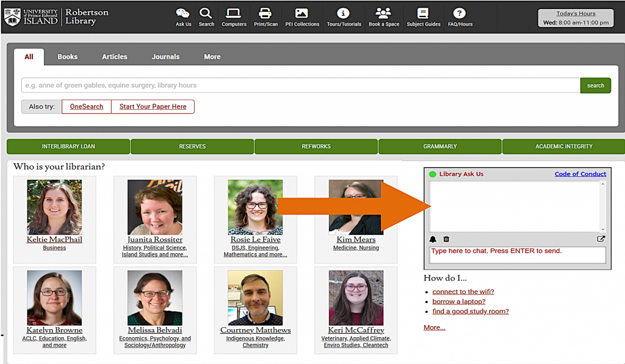
Task: Click the Search magnifier icon
Action: point(206,14)
